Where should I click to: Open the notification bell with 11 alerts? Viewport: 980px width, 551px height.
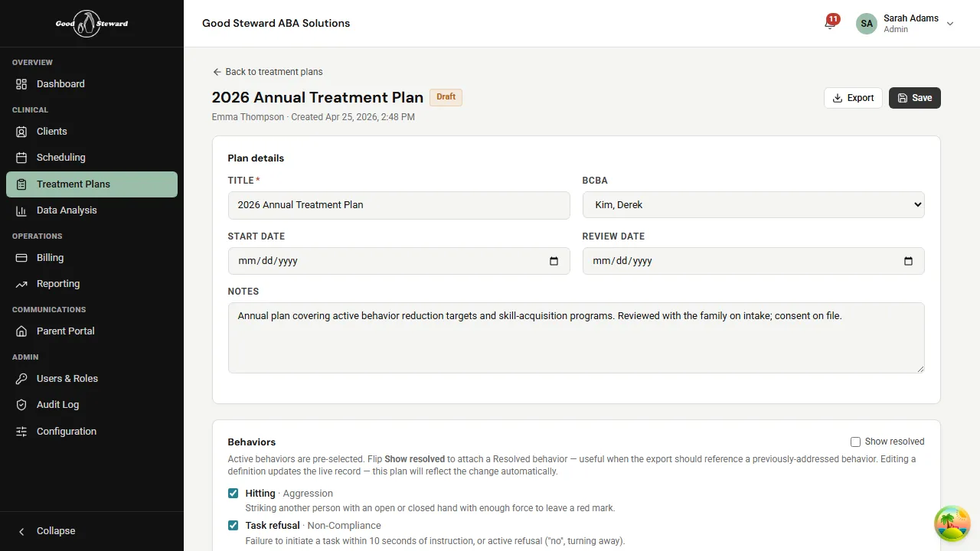coord(829,23)
